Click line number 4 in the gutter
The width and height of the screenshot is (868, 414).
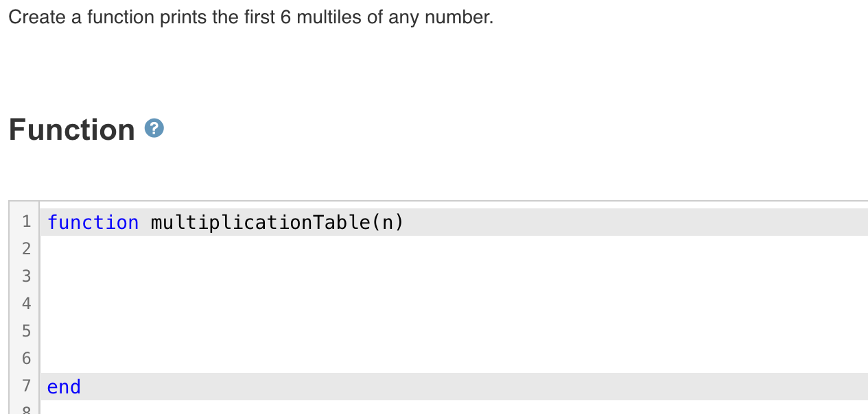(26, 303)
